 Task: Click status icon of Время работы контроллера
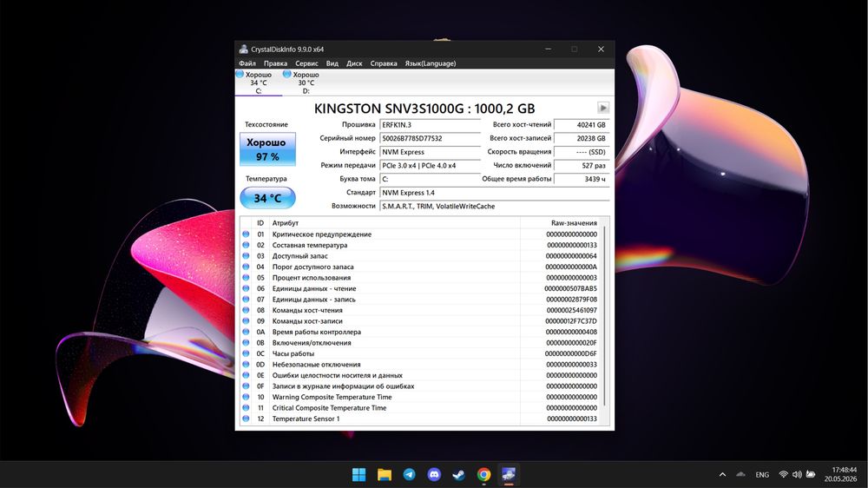point(246,332)
